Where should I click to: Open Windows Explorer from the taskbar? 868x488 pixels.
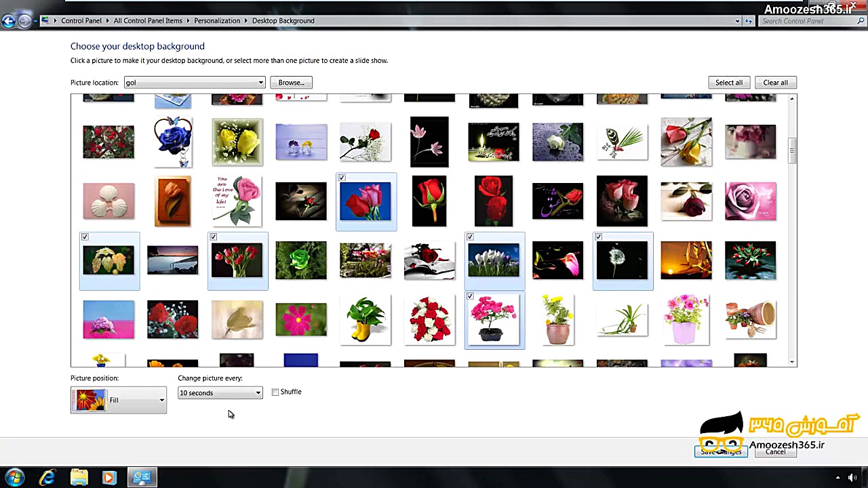tap(79, 478)
